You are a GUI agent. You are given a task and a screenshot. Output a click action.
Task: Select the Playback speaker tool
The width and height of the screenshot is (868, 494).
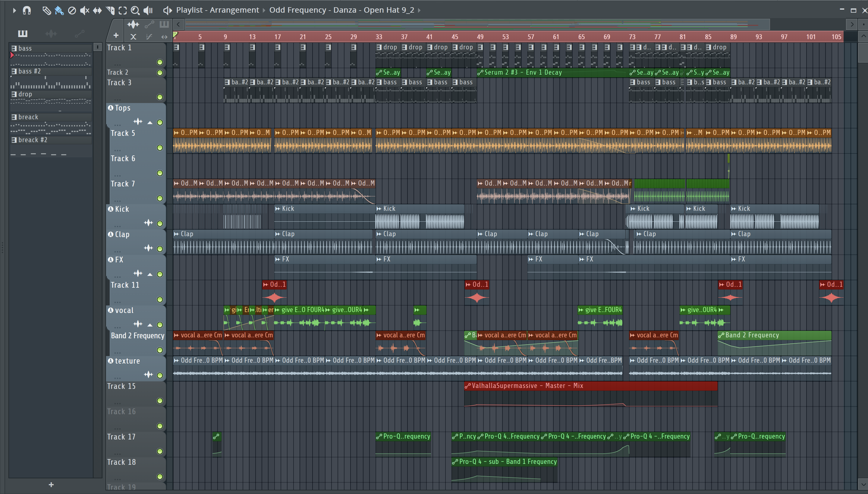(x=148, y=11)
